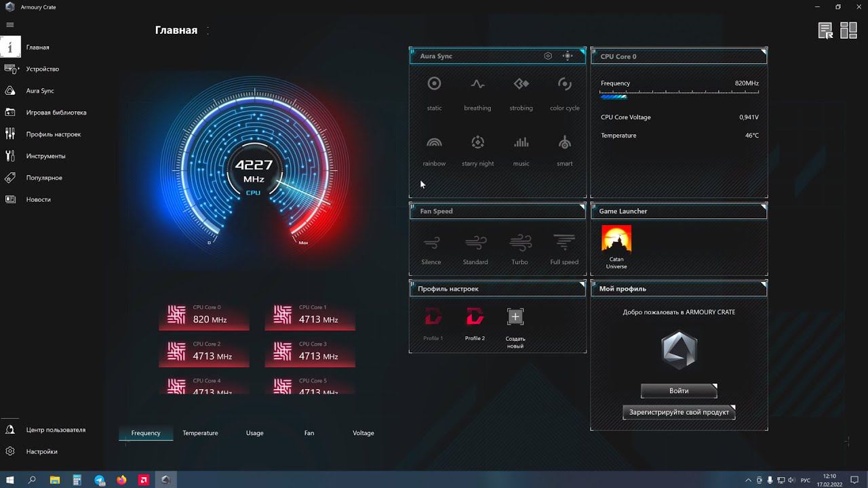This screenshot has height=488, width=868.
Task: Select starry night Aura effect
Action: (477, 151)
